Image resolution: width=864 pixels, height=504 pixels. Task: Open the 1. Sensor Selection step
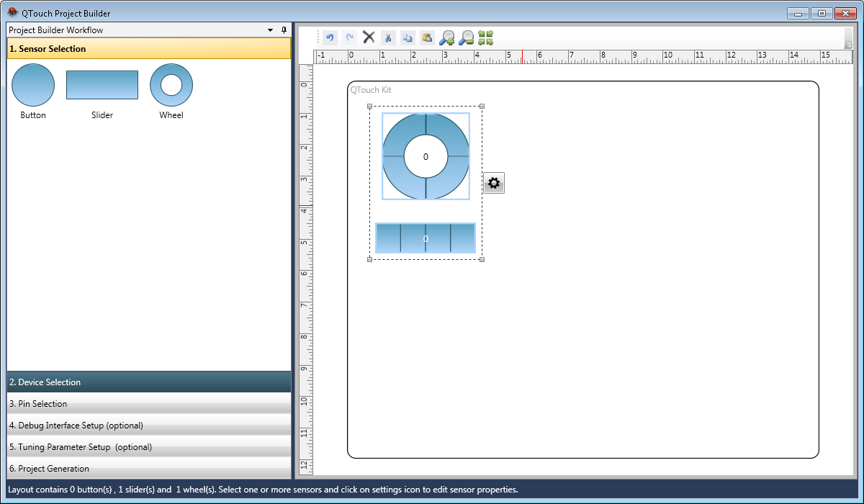coord(149,49)
